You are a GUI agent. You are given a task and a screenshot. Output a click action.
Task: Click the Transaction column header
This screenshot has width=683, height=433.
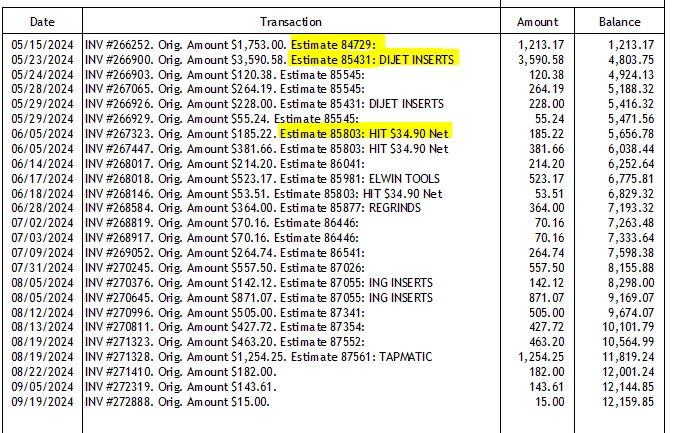pos(291,22)
